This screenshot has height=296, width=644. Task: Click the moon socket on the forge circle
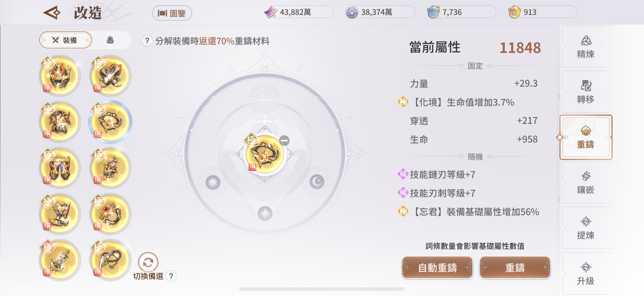317,182
